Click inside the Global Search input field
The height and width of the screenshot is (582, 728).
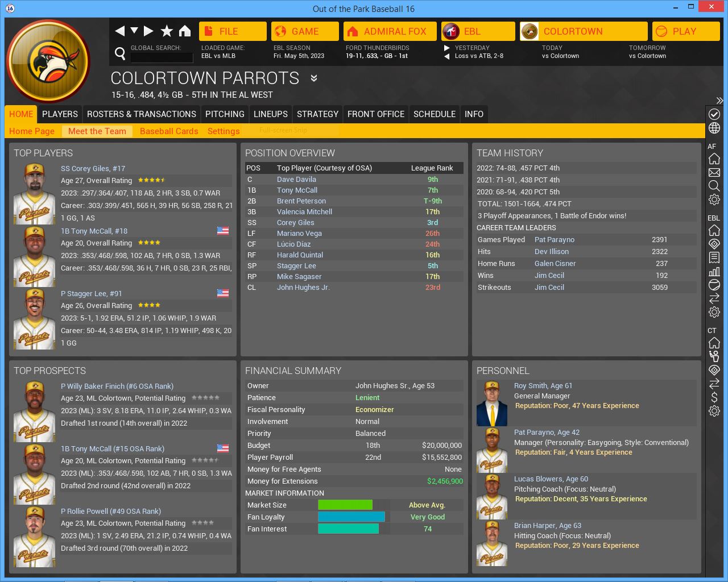[162, 57]
